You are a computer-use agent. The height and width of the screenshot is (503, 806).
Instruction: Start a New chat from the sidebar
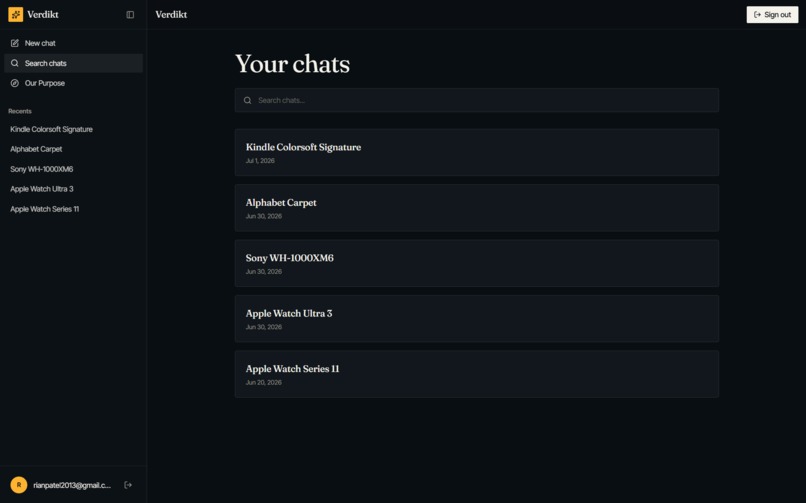(x=74, y=43)
